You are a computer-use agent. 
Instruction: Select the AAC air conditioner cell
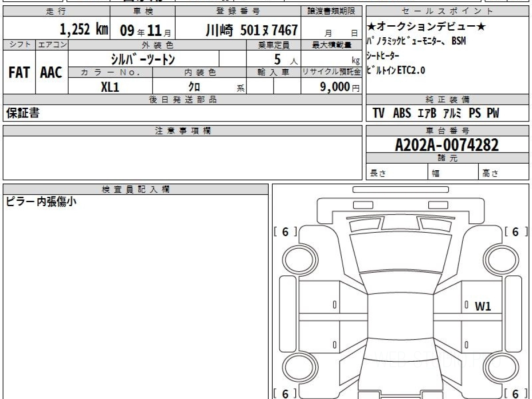[51, 73]
